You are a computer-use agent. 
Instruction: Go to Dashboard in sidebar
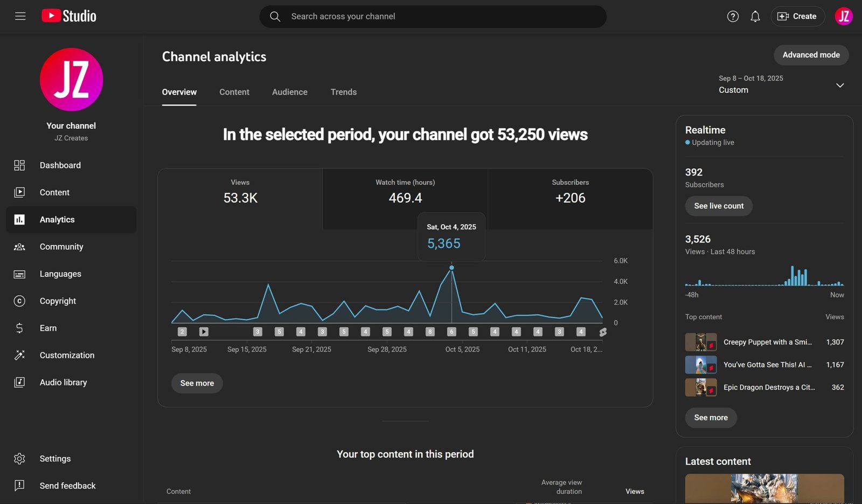click(60, 165)
